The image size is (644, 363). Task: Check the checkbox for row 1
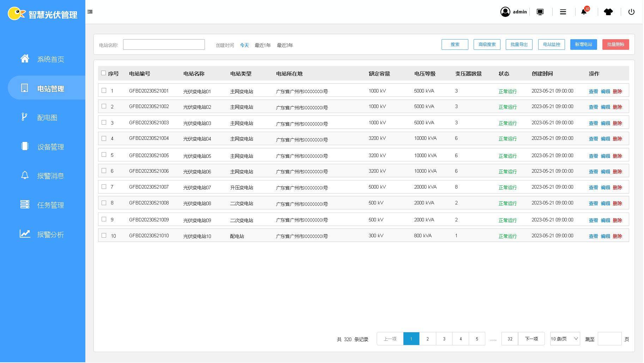[x=104, y=90]
